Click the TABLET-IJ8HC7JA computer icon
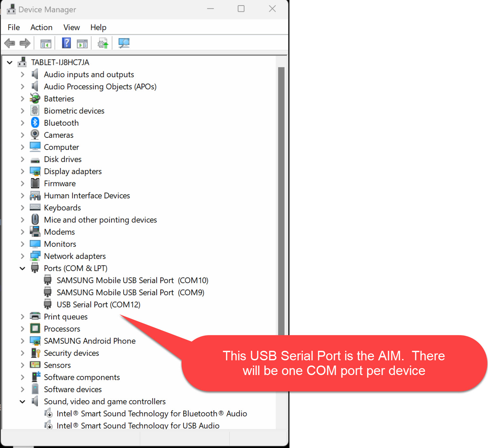Image resolution: width=488 pixels, height=448 pixels. [22, 62]
